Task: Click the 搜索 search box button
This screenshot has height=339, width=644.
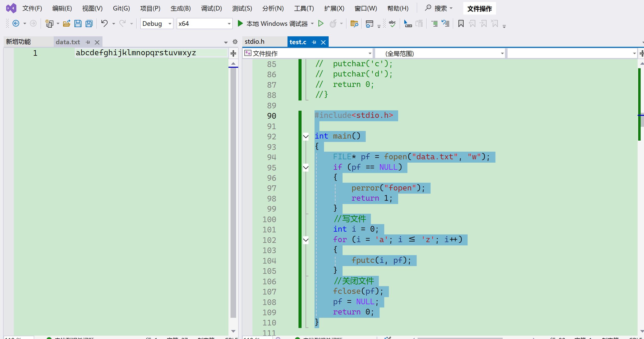Action: click(438, 8)
